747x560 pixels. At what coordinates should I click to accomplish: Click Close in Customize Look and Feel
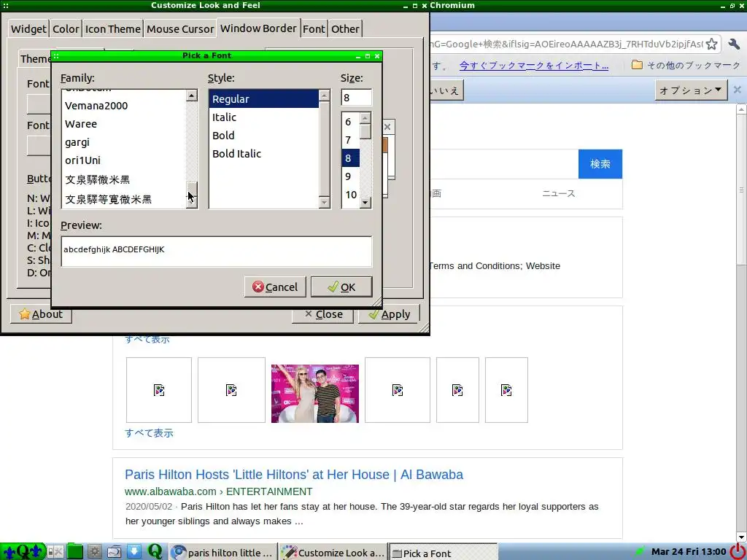(322, 314)
